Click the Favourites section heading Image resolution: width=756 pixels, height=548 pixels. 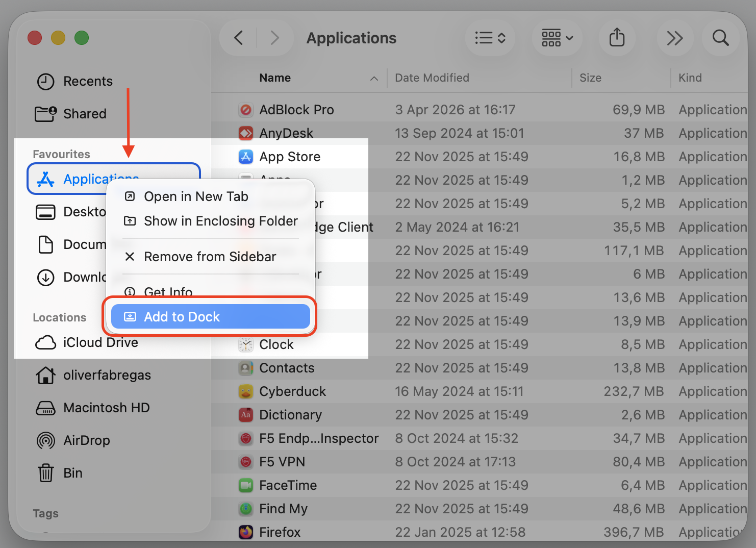point(61,154)
